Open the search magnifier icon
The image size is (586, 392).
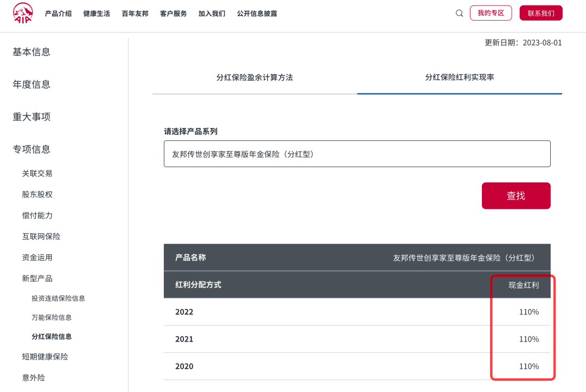460,14
